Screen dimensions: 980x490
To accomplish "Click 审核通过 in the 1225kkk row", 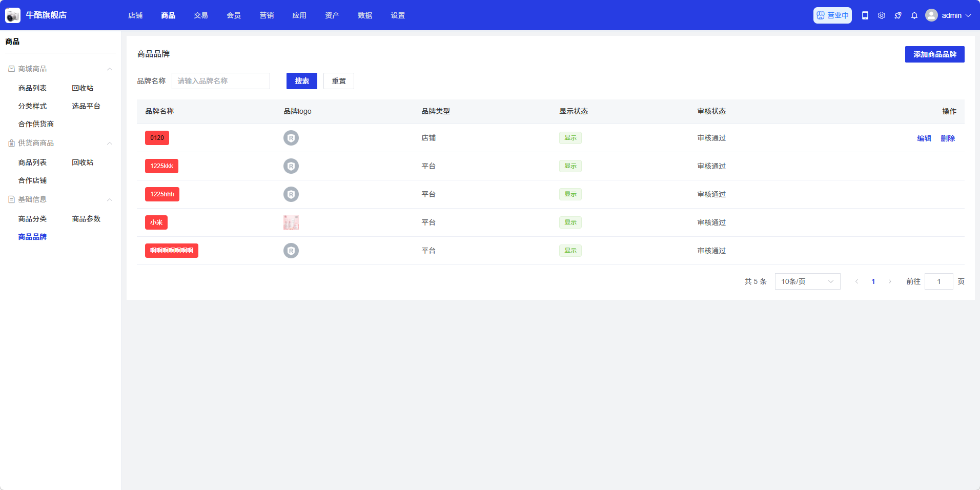I will [x=711, y=166].
